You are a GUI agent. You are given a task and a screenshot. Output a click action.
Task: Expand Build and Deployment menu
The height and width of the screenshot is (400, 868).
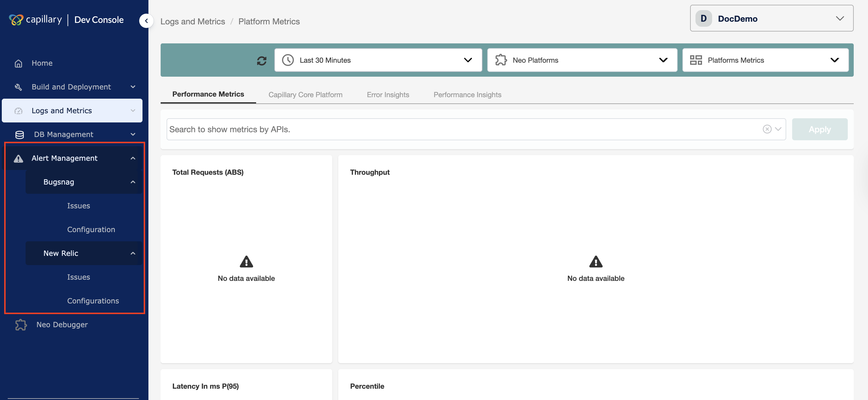pos(71,87)
